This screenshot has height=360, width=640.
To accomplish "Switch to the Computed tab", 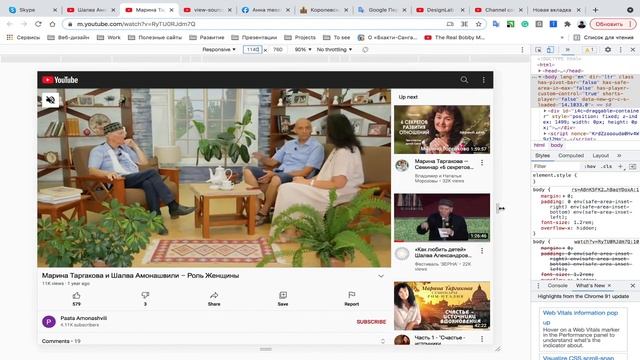I will click(571, 156).
